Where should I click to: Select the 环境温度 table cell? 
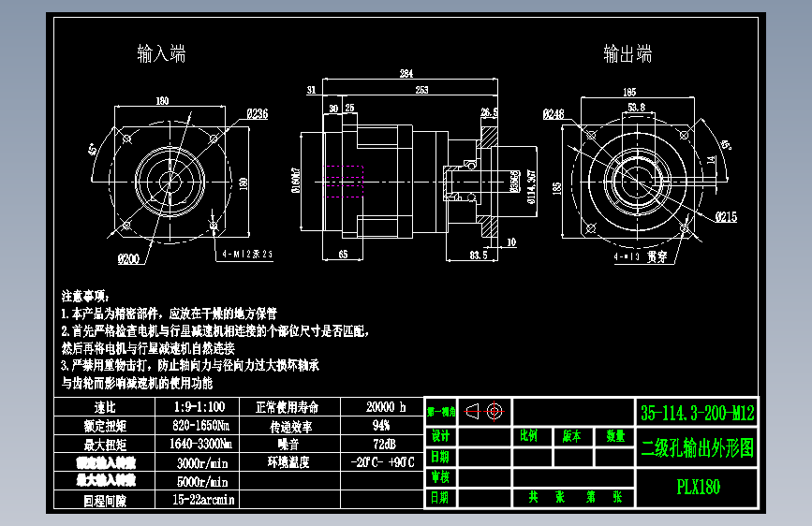point(289,462)
